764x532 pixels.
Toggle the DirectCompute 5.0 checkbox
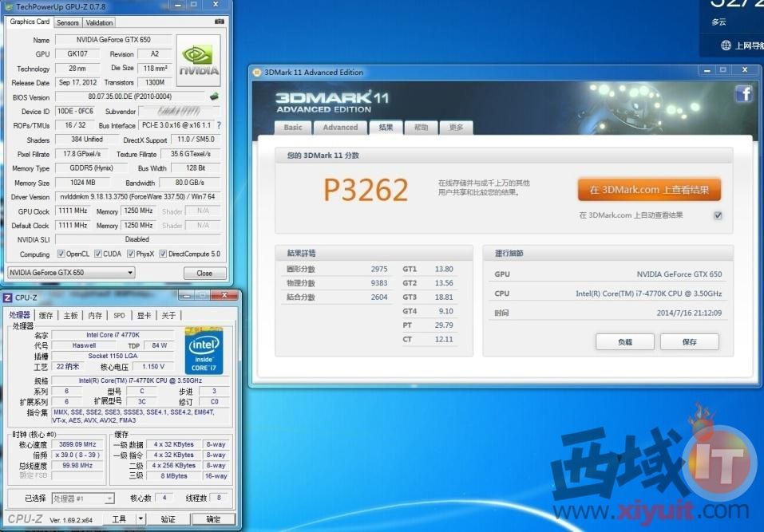point(163,254)
